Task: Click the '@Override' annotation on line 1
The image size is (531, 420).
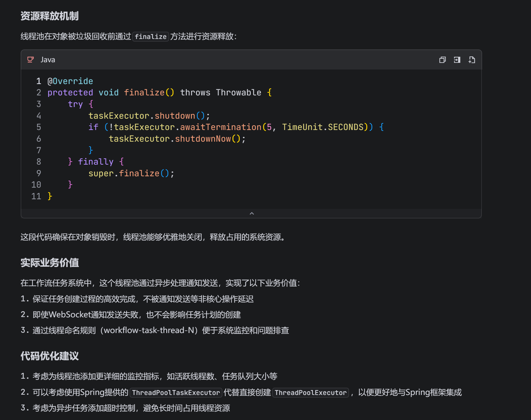Action: click(70, 81)
